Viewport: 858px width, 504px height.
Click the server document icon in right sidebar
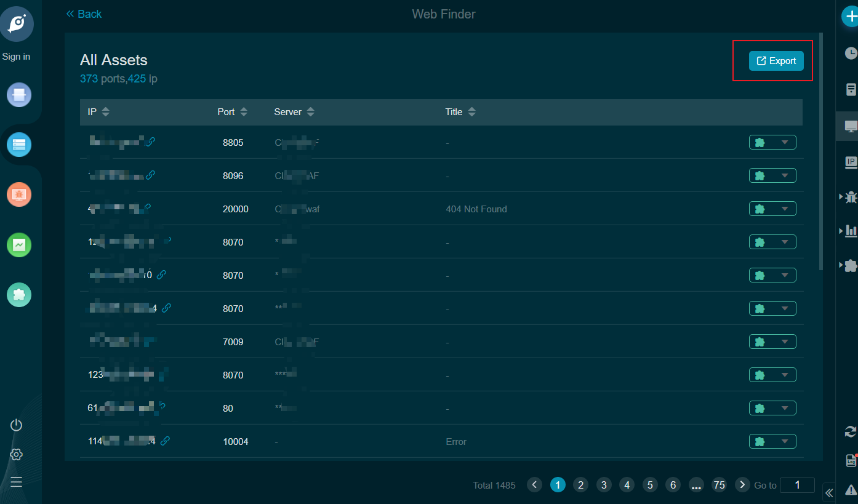tap(851, 90)
